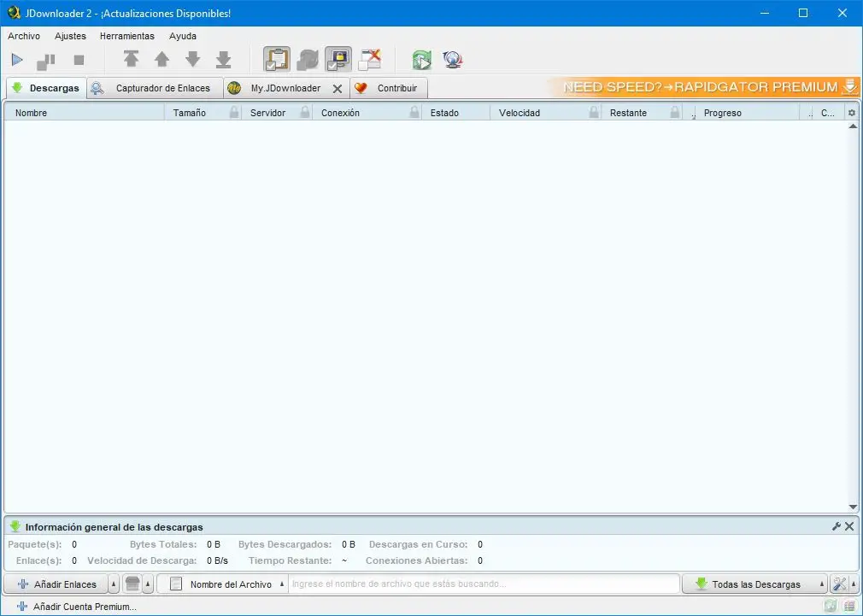
Task: Click the bottom tools wrench-screwdriver icon
Action: pos(840,584)
